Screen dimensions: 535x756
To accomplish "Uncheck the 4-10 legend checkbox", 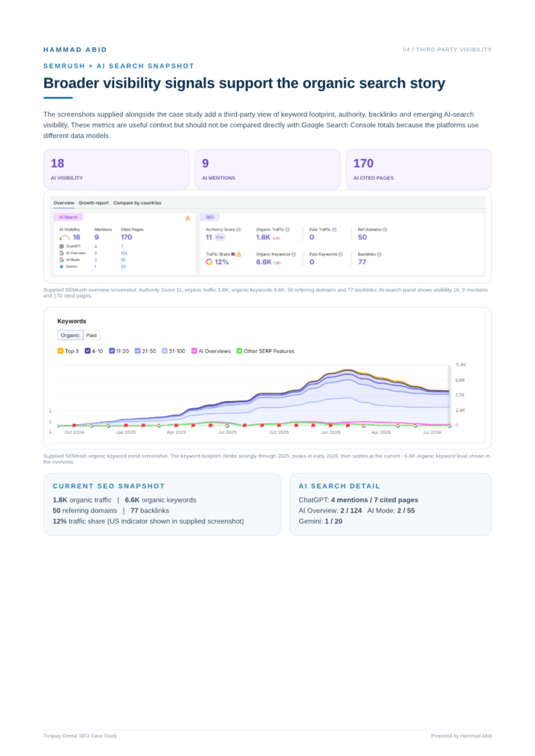I will pyautogui.click(x=87, y=351).
